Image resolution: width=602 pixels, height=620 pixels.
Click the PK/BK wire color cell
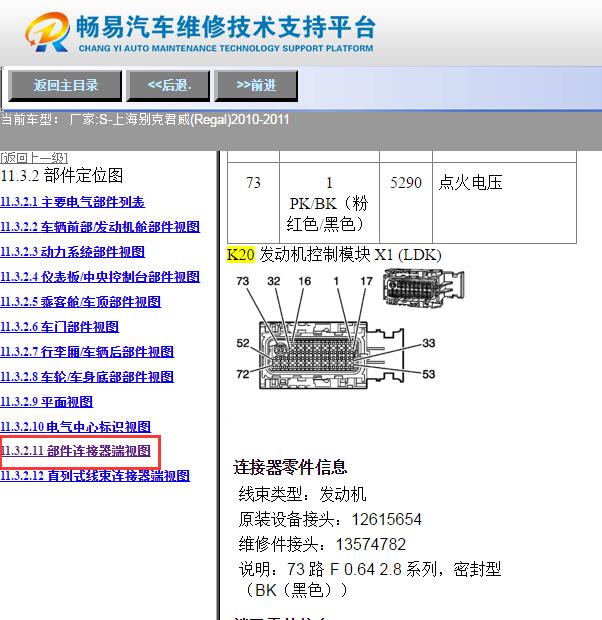[x=329, y=203]
